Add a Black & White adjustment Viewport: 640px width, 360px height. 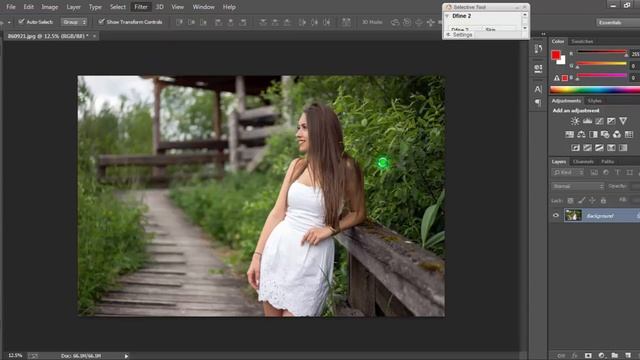[593, 134]
